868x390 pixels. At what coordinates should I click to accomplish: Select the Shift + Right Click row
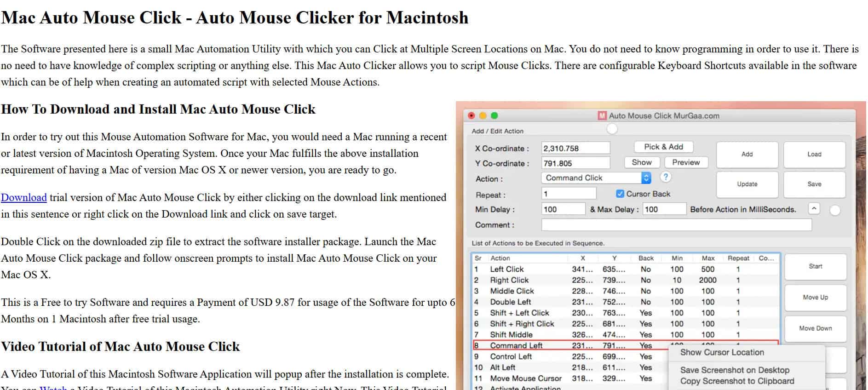pos(626,324)
